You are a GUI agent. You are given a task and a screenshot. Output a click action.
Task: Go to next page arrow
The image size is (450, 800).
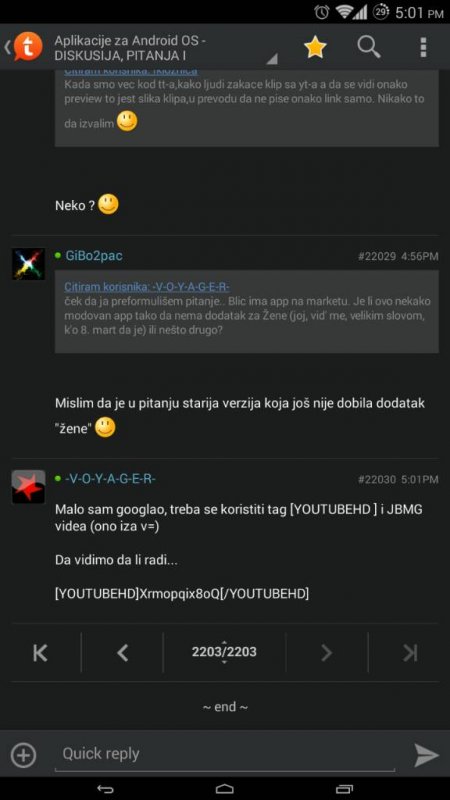tap(327, 653)
